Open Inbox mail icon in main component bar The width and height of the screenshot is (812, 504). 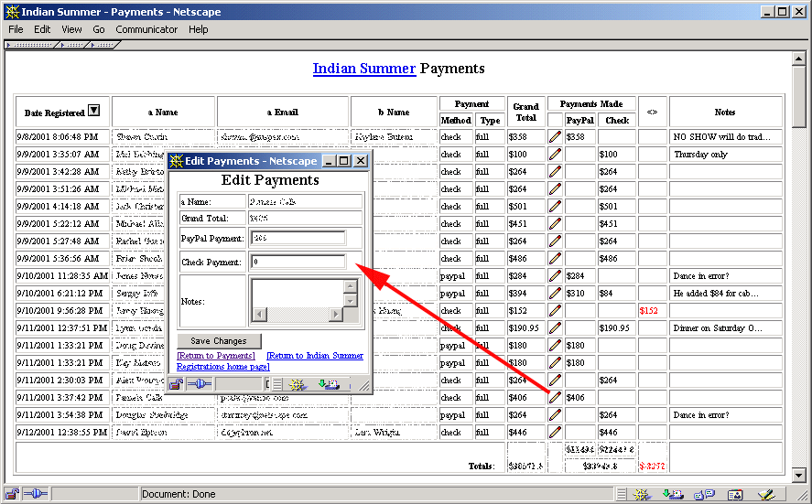point(673,495)
